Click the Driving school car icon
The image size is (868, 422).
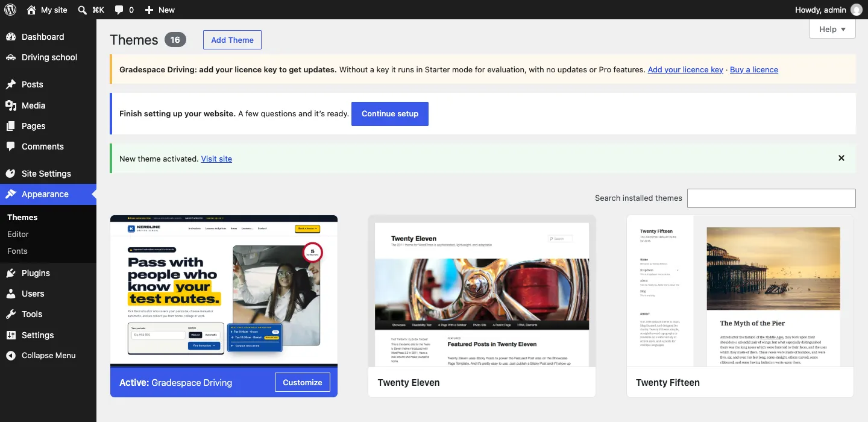coord(11,57)
